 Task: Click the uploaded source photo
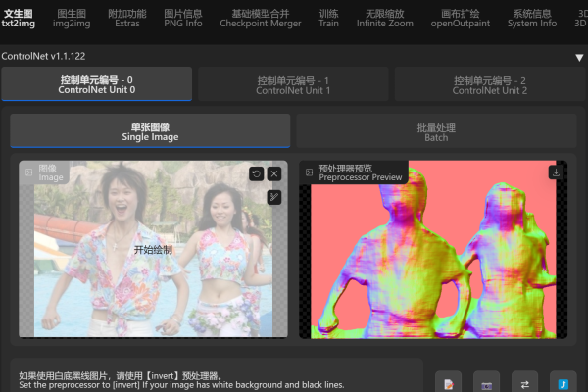(153, 250)
